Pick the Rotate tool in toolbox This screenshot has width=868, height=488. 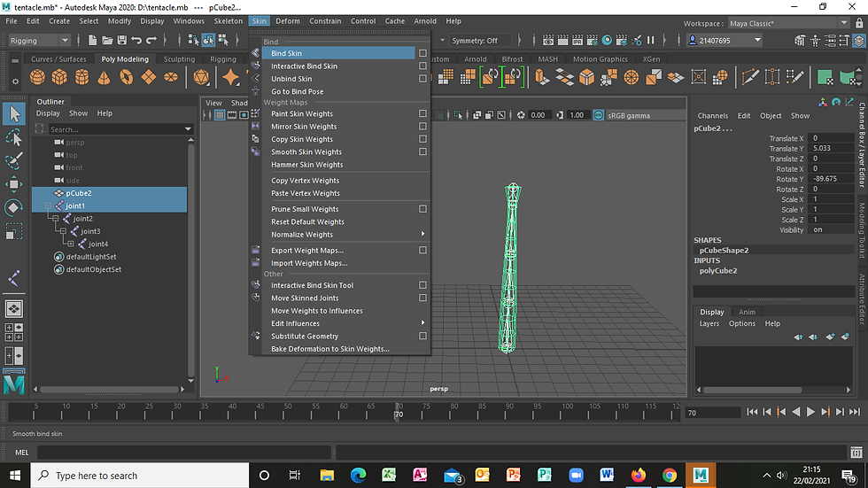coord(14,207)
